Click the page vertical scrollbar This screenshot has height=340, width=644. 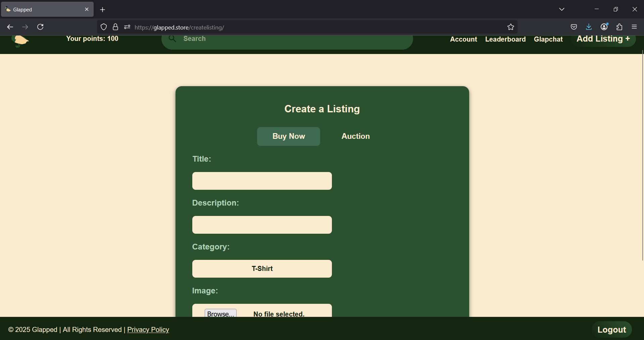(x=642, y=155)
